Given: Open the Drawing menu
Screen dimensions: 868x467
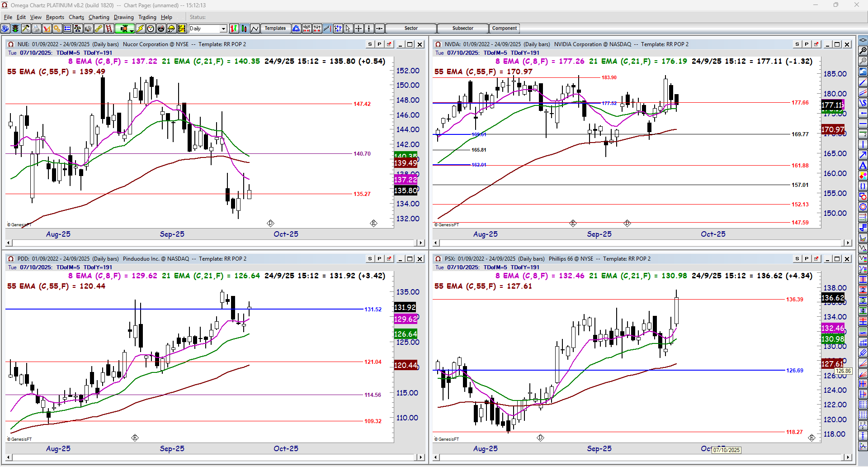Looking at the screenshot, I should (x=124, y=17).
